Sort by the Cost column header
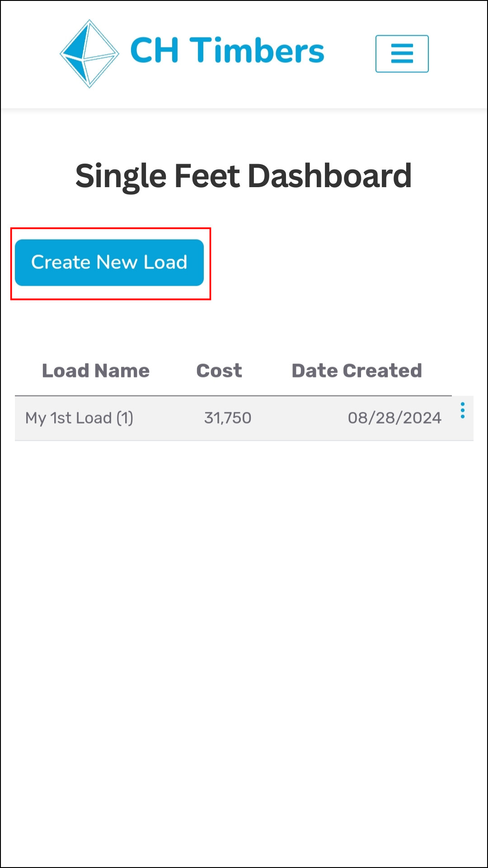 pyautogui.click(x=219, y=371)
